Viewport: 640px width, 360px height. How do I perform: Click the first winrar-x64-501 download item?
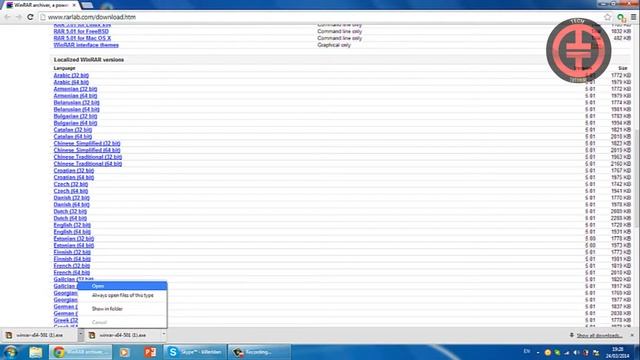tap(40, 335)
